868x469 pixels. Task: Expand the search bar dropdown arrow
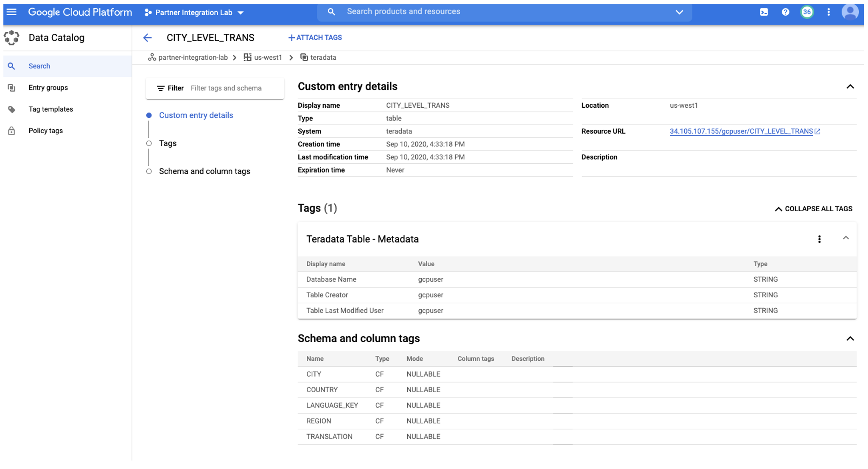[x=679, y=12]
